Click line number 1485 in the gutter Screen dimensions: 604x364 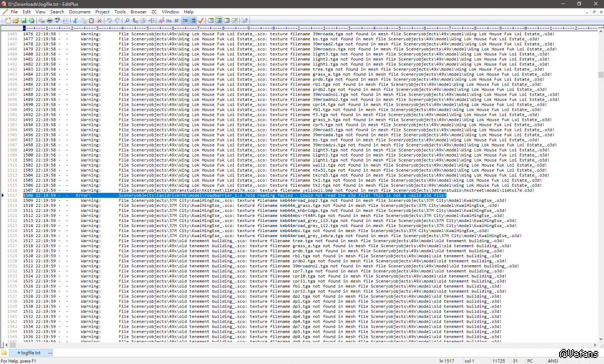tap(12, 34)
